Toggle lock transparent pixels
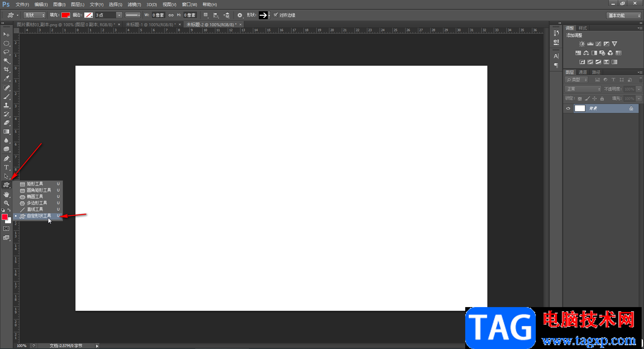644x349 pixels. 580,99
